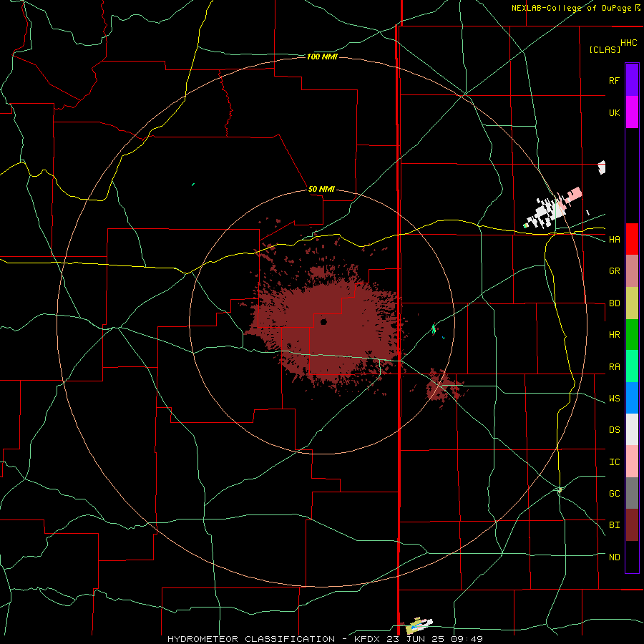Click the [CLAS] unit label

click(605, 50)
